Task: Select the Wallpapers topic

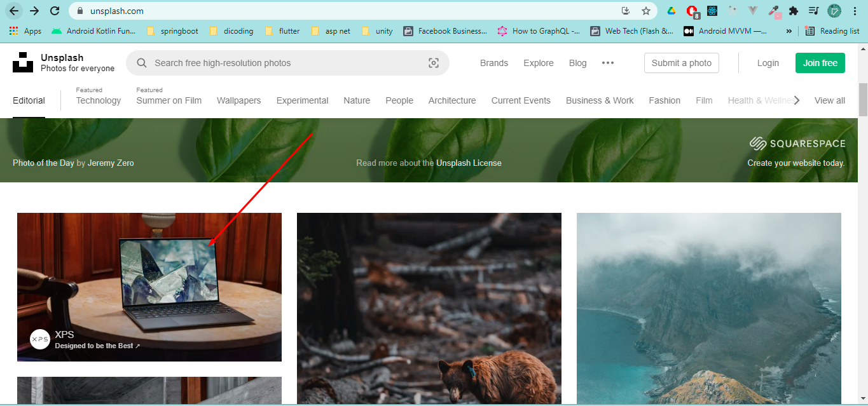Action: click(239, 100)
